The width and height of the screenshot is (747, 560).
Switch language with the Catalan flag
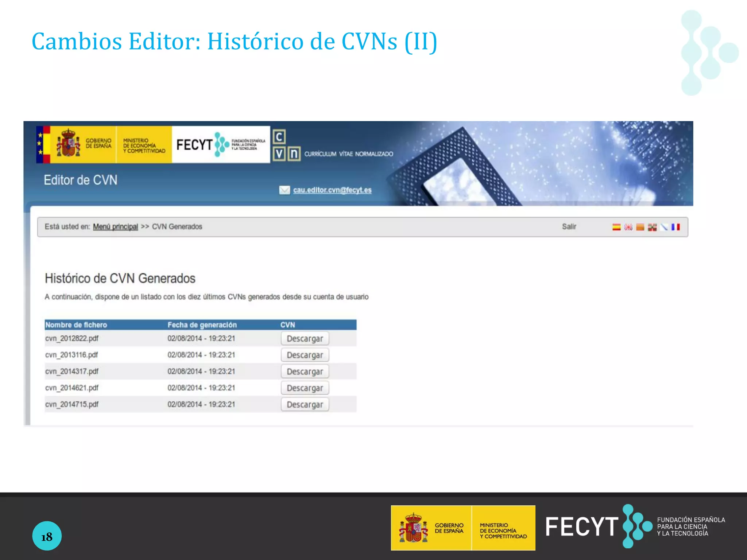tap(640, 227)
